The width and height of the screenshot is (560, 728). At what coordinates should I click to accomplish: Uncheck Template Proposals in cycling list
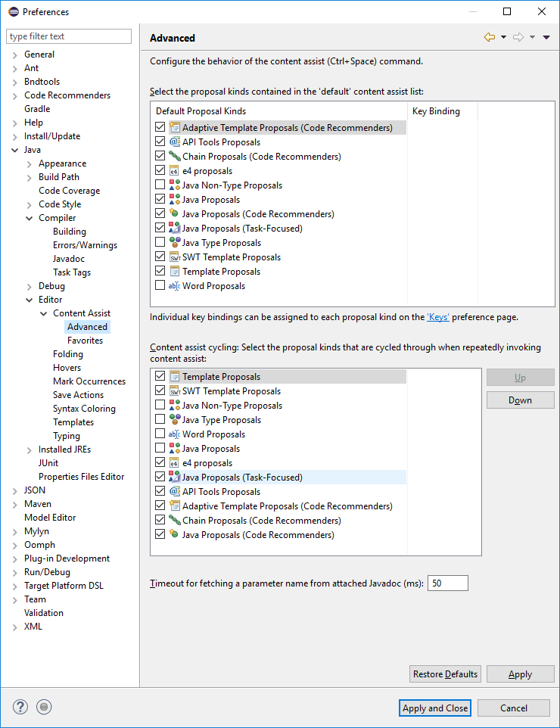pyautogui.click(x=160, y=375)
